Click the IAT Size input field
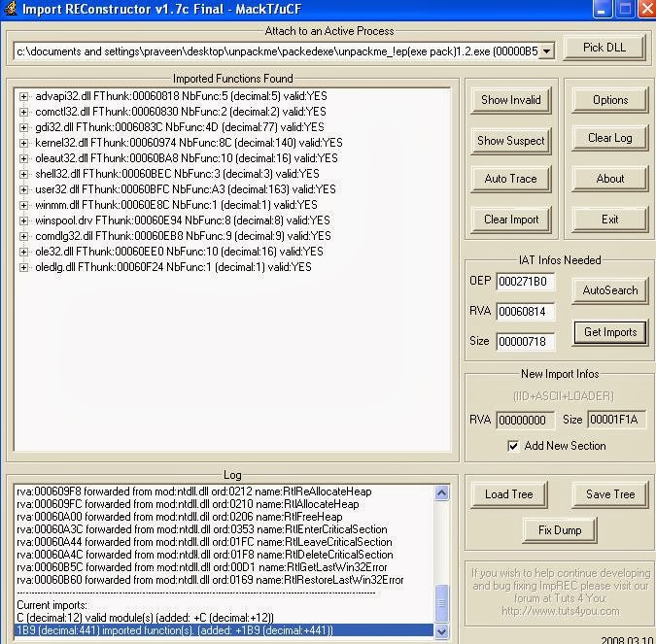Image resolution: width=656 pixels, height=644 pixels. [525, 342]
